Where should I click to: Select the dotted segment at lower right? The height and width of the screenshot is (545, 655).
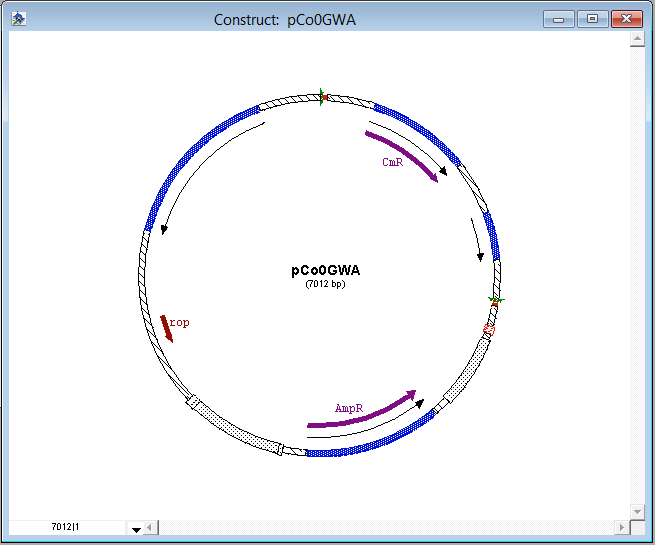coord(467,371)
